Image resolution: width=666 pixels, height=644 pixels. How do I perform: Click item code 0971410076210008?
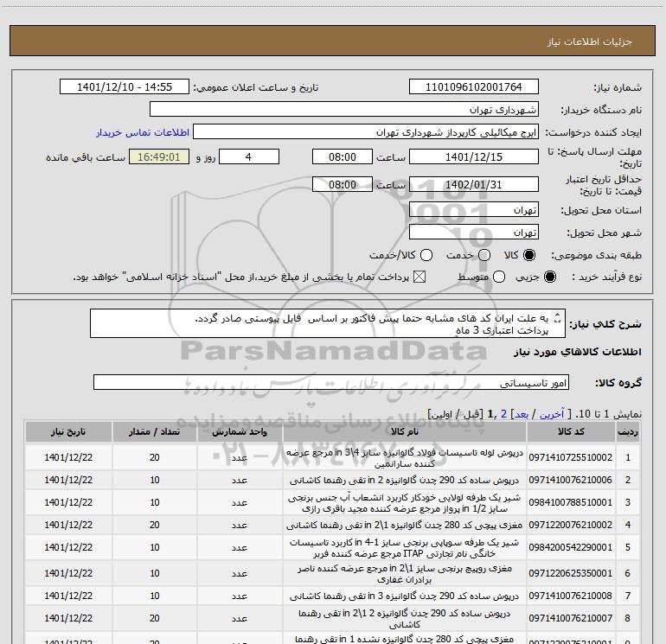(x=571, y=596)
